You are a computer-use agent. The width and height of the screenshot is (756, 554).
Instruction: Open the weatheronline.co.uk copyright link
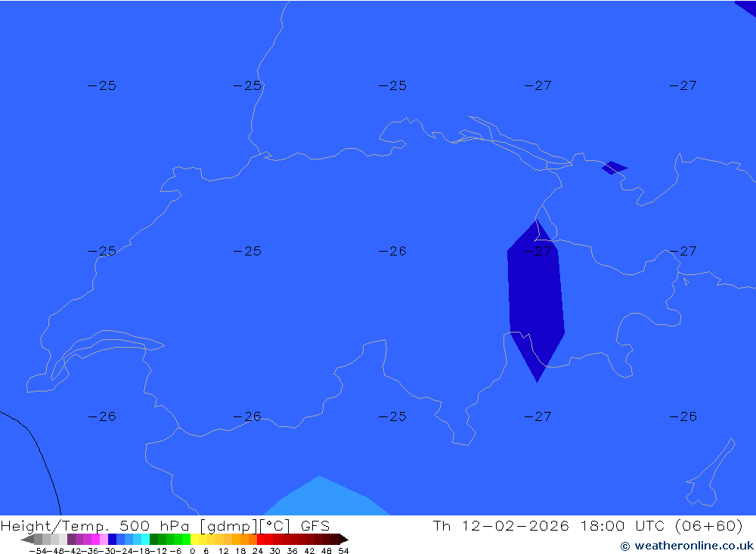click(x=686, y=546)
